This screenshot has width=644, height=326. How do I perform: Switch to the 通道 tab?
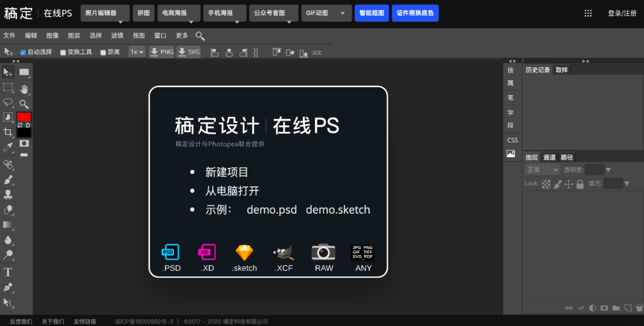(549, 157)
